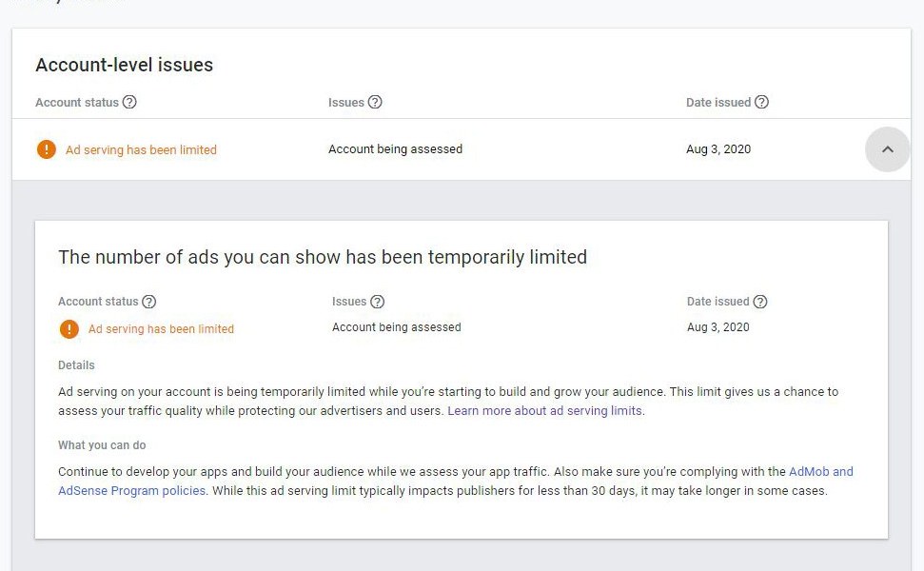Click the 'What you can do' label
This screenshot has height=571, width=924.
[102, 444]
